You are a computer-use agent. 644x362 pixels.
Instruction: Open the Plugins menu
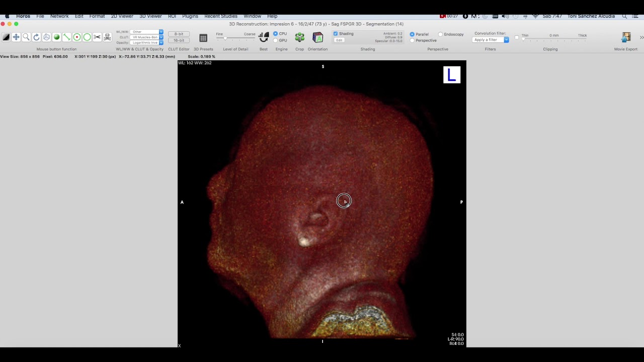(x=190, y=16)
